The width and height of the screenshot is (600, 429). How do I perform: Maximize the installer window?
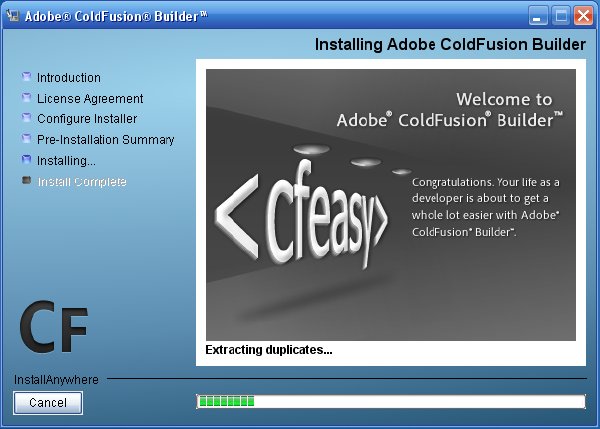[x=561, y=16]
